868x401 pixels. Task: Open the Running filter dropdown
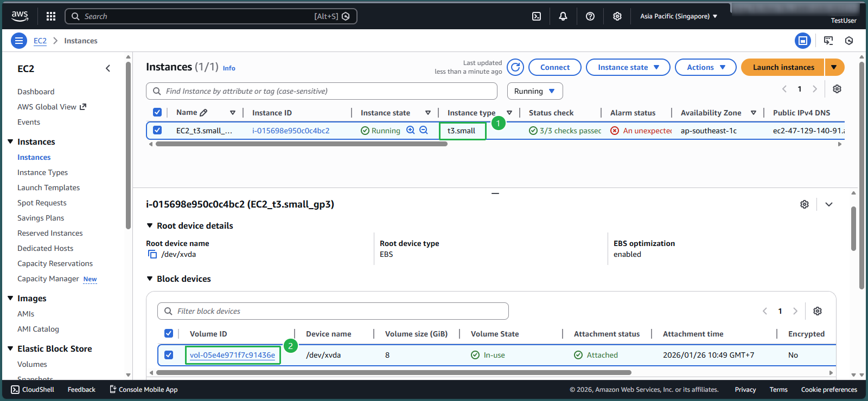coord(535,91)
